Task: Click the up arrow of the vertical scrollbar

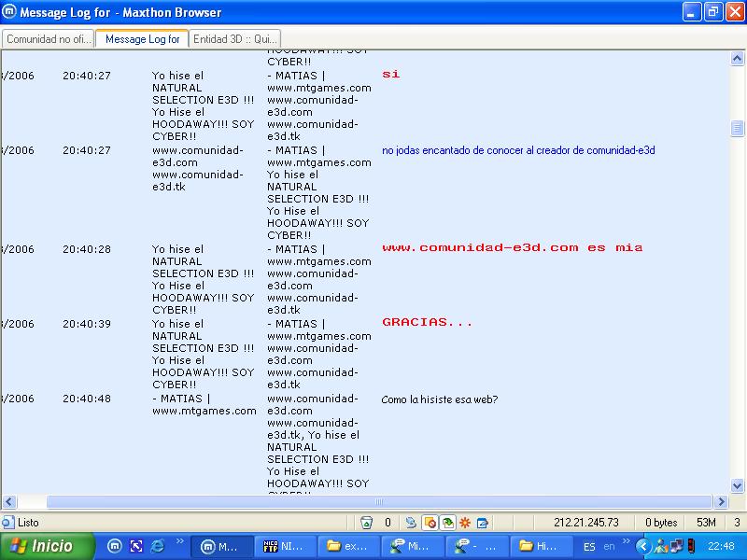Action: tap(737, 58)
